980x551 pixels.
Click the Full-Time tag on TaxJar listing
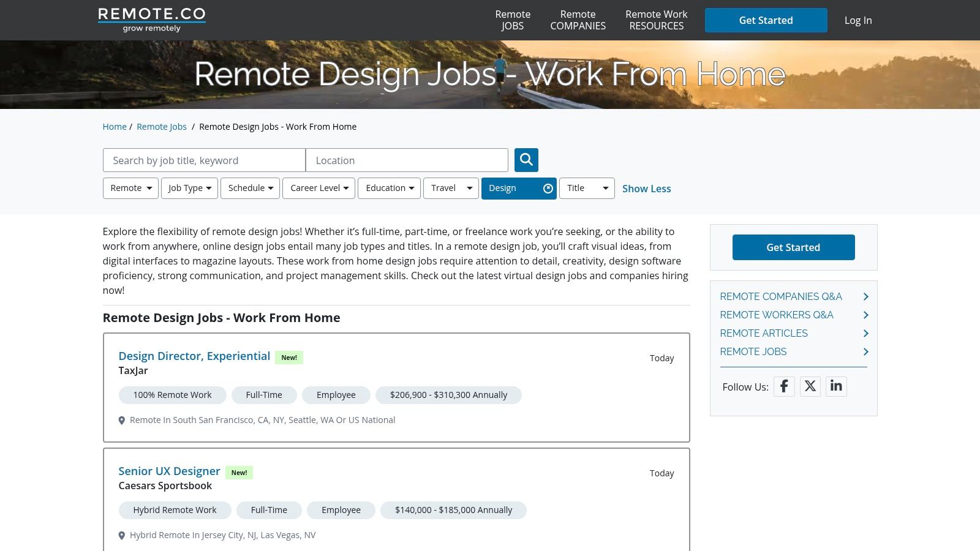click(x=264, y=395)
